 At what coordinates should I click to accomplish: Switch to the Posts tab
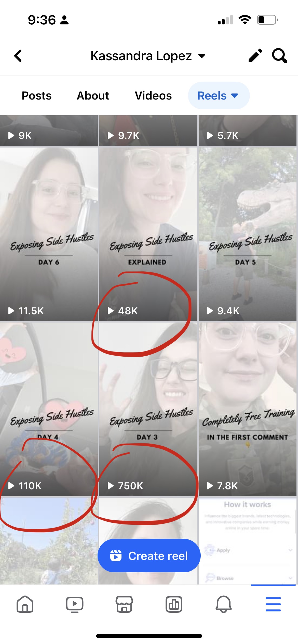tap(37, 96)
